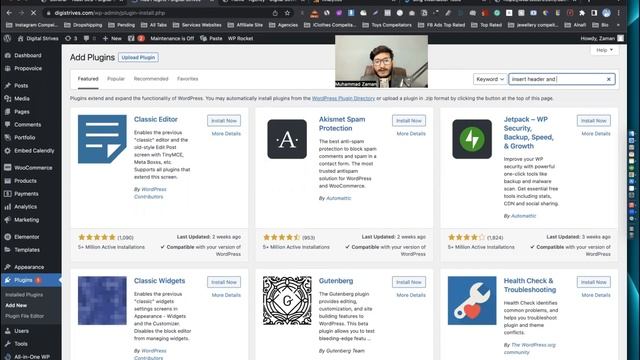The width and height of the screenshot is (640, 360).
Task: Select Add New plugins submenu item
Action: 16,305
